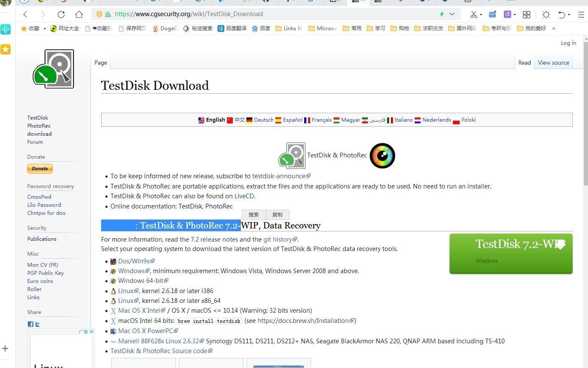Open the DogeD bookmark
The height and width of the screenshot is (368, 588).
(165, 29)
